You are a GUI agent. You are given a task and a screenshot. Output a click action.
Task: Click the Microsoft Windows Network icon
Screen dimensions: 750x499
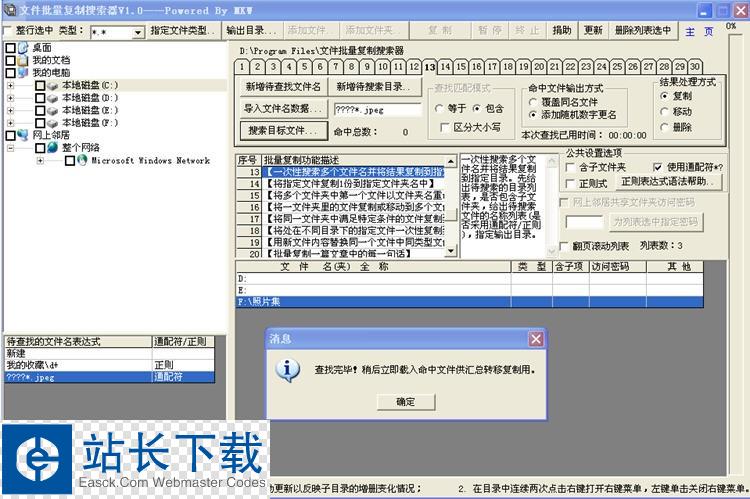tap(82, 160)
